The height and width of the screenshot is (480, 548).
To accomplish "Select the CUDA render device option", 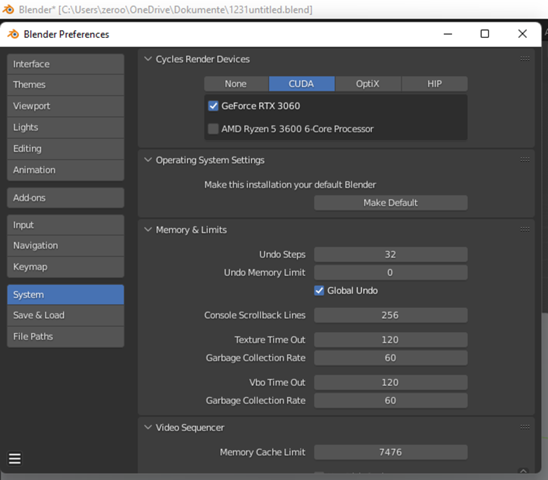I will [x=302, y=84].
